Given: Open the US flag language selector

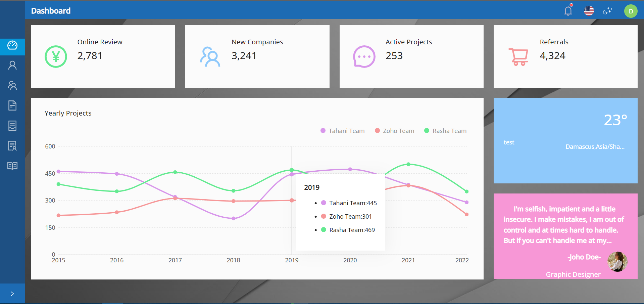Looking at the screenshot, I should (589, 11).
